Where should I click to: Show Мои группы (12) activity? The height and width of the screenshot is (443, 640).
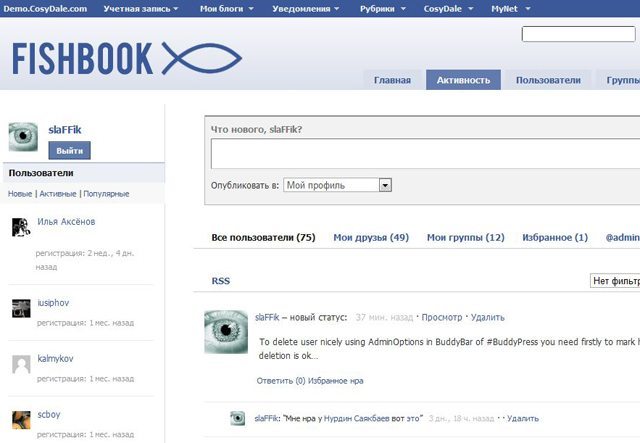point(466,238)
